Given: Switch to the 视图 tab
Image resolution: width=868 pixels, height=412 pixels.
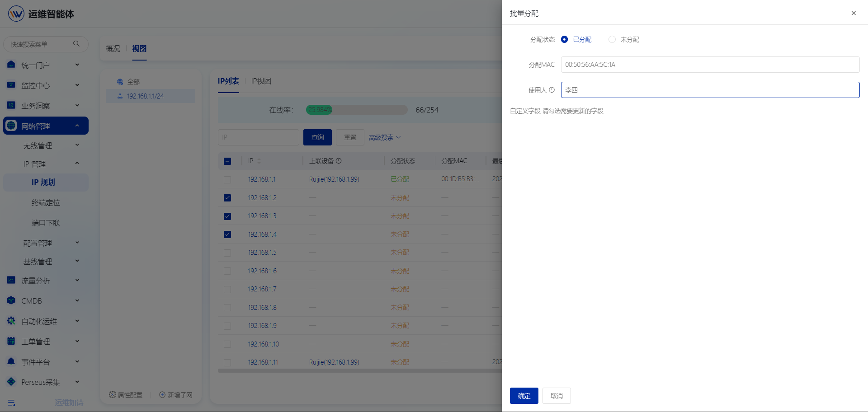Looking at the screenshot, I should pos(139,48).
